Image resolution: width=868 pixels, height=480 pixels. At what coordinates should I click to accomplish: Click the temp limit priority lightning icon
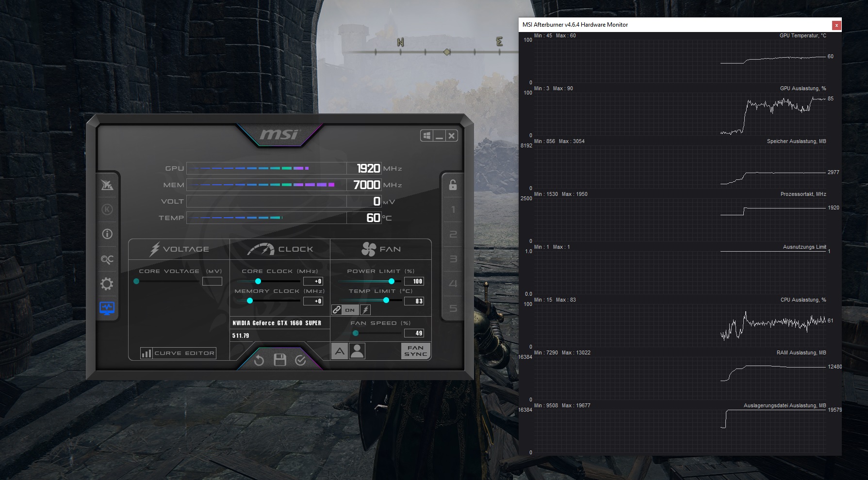[x=365, y=310]
